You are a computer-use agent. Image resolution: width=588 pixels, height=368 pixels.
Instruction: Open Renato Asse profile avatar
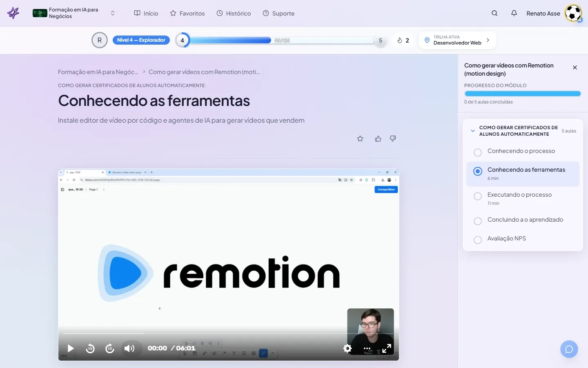[x=573, y=13]
